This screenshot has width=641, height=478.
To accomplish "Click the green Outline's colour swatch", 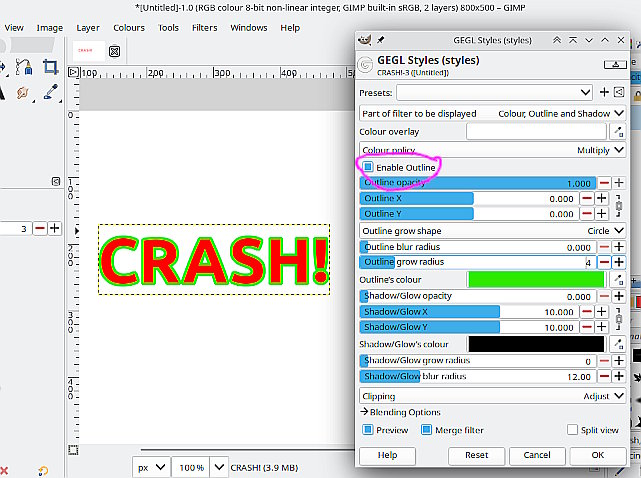I will click(536, 279).
